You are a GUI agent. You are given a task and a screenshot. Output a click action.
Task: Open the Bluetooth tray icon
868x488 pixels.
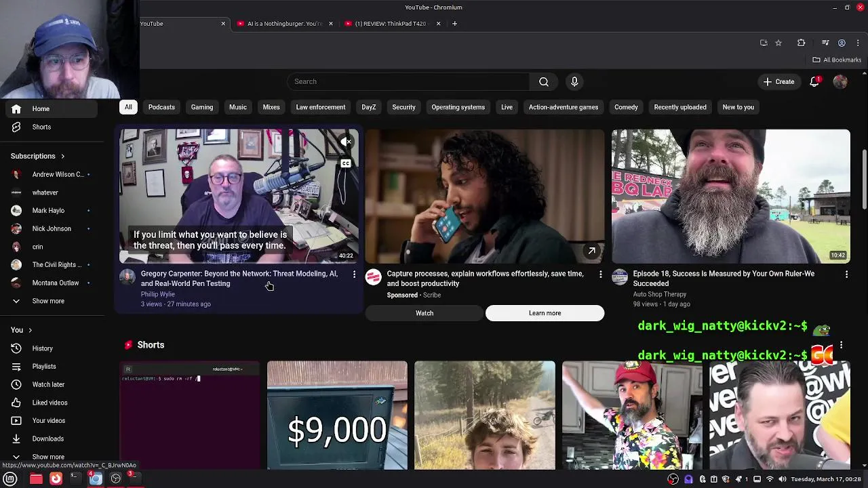[703, 479]
